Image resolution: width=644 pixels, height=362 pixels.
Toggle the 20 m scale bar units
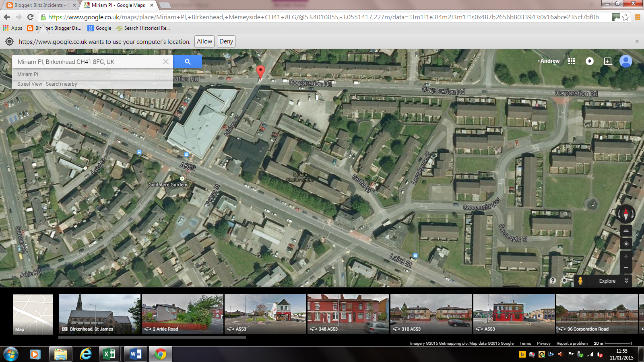tap(613, 343)
